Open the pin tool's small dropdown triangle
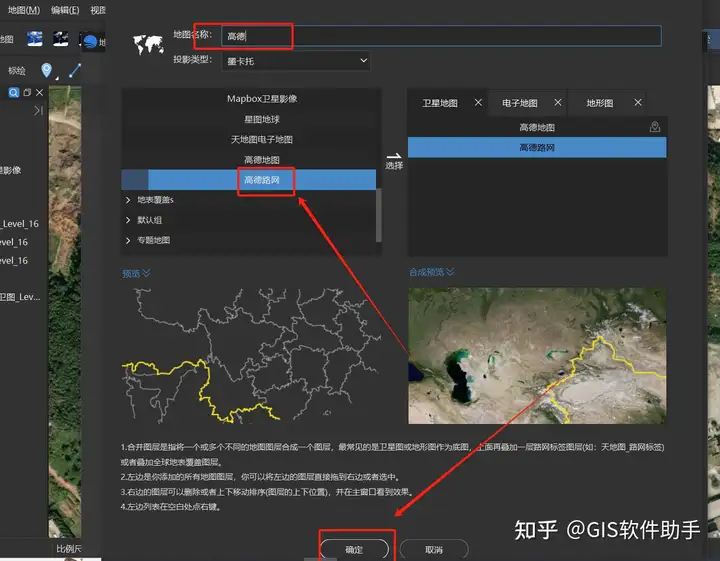The image size is (720, 561). (57, 79)
